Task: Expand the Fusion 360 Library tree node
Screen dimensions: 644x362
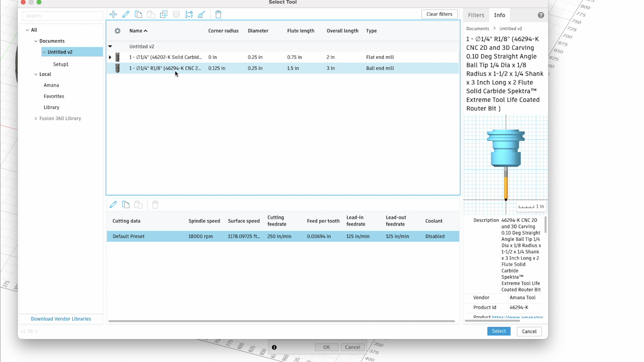Action: (x=36, y=118)
